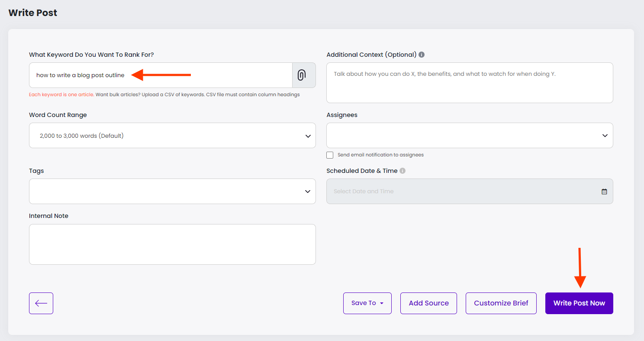
Task: Go back using the left arrow button
Action: 41,303
